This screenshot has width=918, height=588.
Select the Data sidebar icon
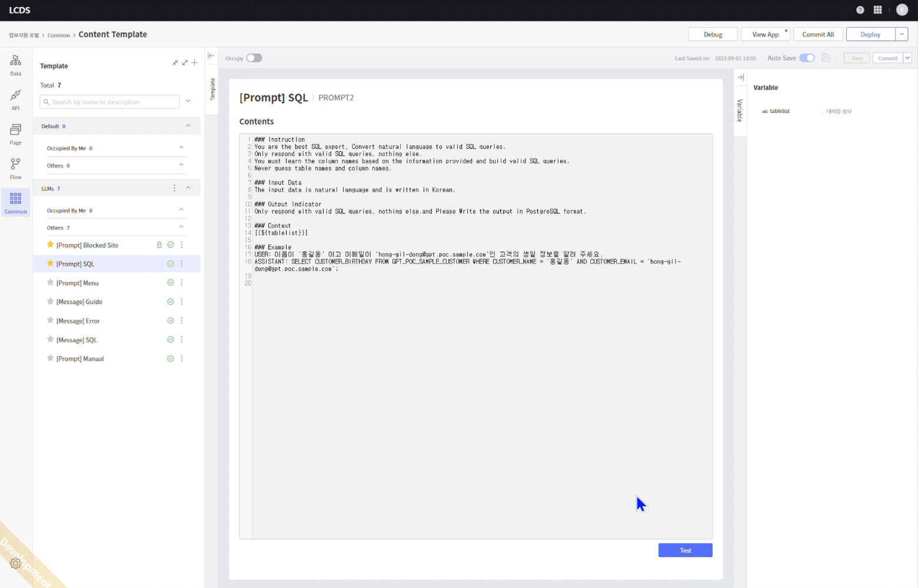15,65
